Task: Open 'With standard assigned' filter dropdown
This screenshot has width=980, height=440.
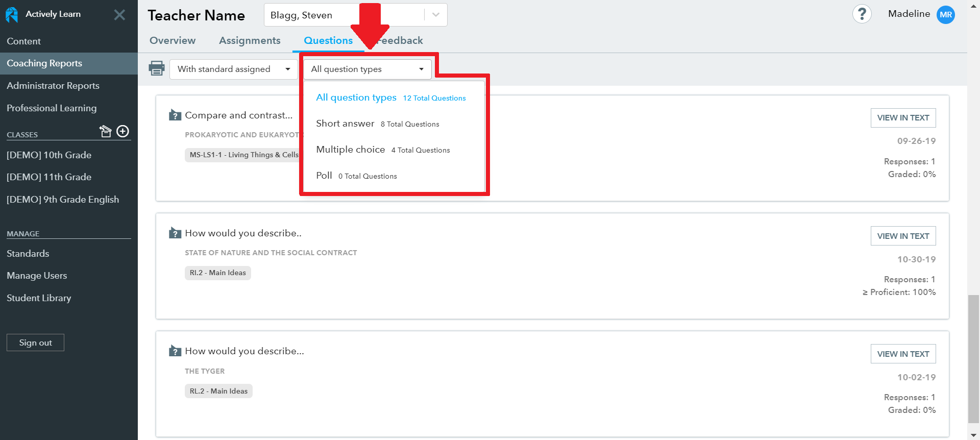Action: tap(234, 69)
